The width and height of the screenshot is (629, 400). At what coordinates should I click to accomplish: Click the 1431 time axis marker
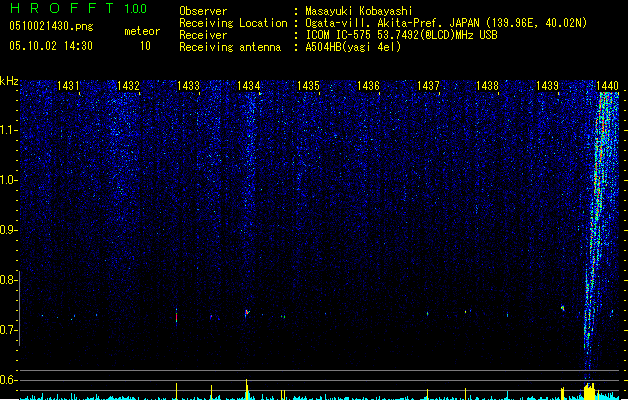(68, 86)
